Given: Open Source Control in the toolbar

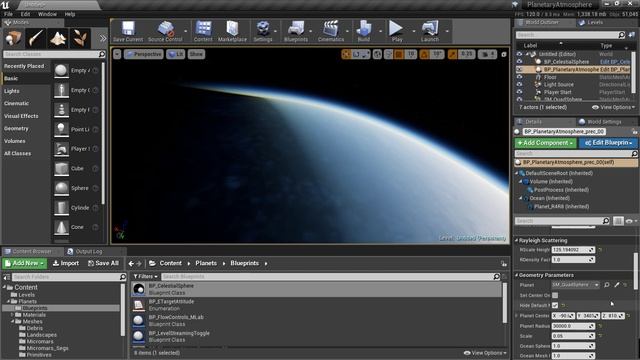Looking at the screenshot, I should tap(165, 31).
